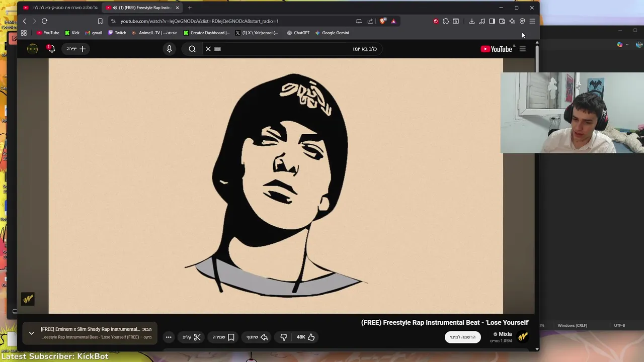The height and width of the screenshot is (362, 644).
Task: Close the Freestyle Rap Instrumental tab
Action: coord(177,8)
